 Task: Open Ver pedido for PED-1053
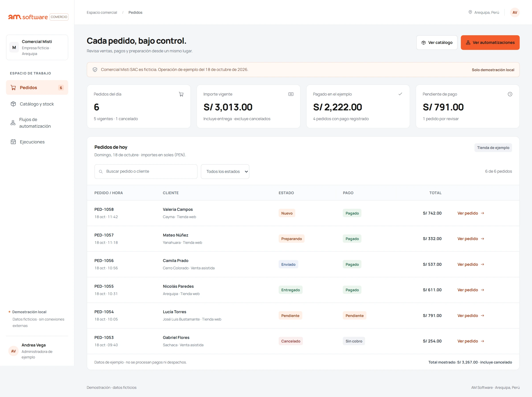(471, 341)
